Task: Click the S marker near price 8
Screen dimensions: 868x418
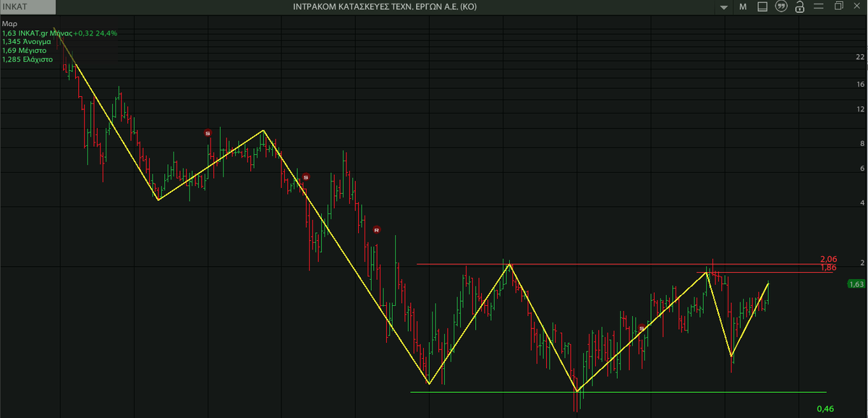Action: 208,133
